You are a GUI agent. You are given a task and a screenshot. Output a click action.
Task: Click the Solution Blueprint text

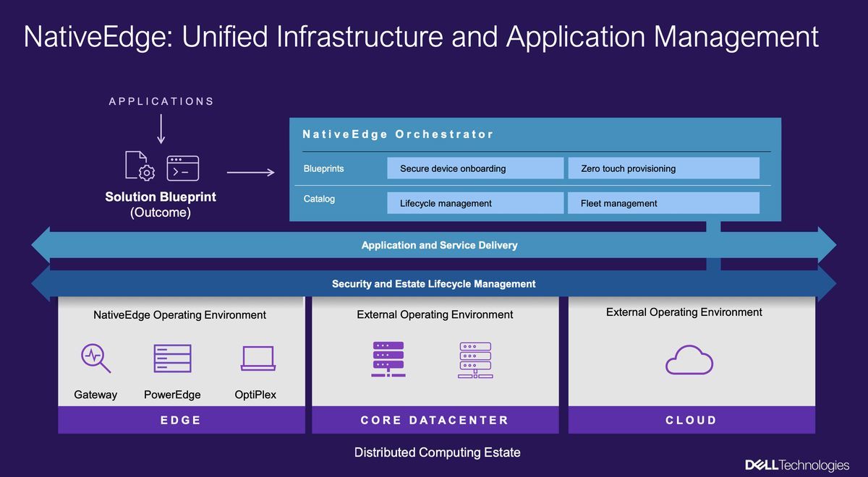(x=161, y=197)
